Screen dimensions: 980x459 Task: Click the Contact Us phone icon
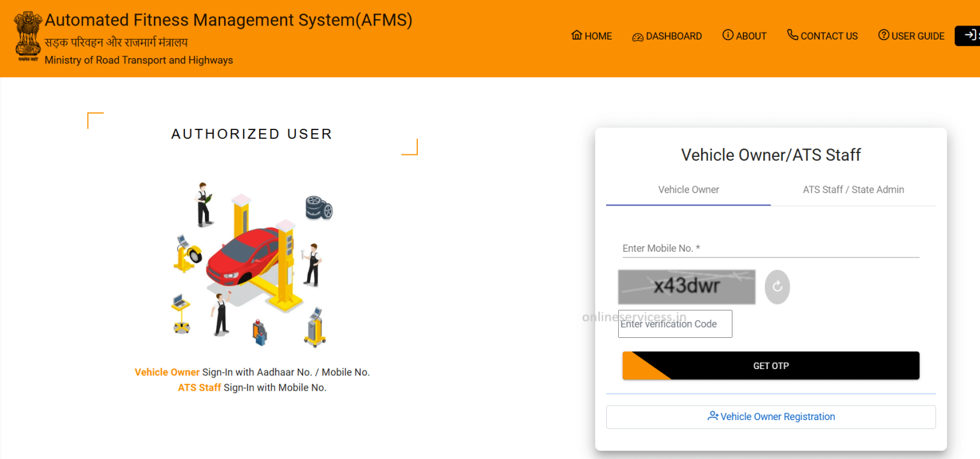point(792,35)
